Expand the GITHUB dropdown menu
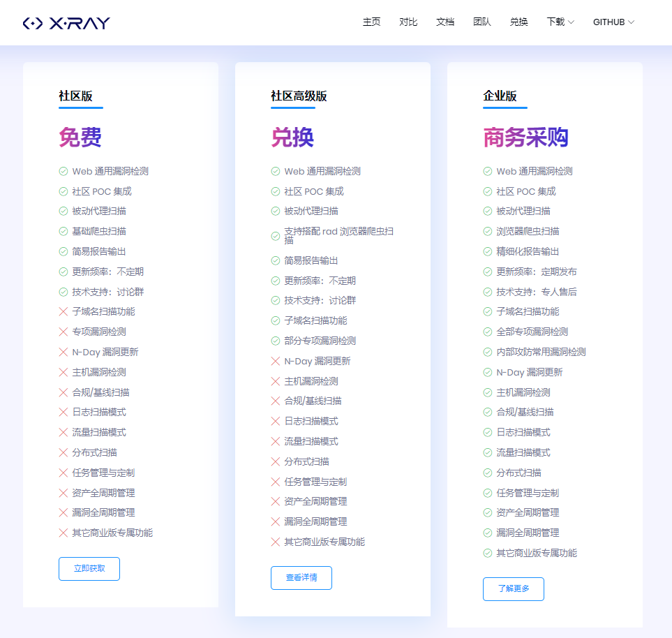The image size is (672, 638). click(613, 22)
